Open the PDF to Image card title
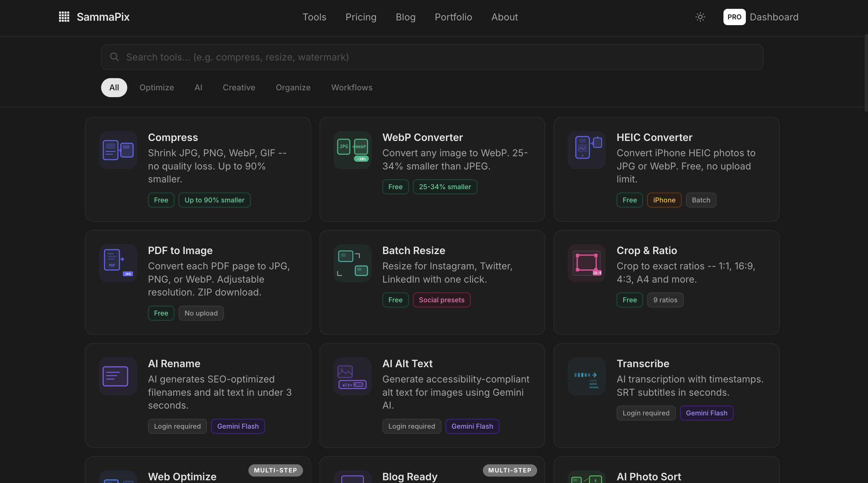 tap(180, 250)
